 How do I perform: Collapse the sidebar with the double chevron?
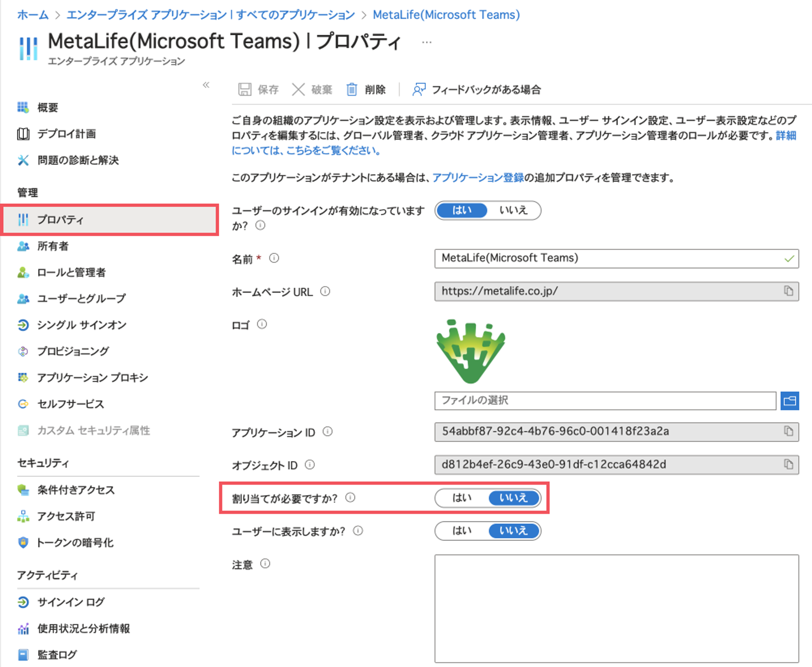[x=206, y=85]
